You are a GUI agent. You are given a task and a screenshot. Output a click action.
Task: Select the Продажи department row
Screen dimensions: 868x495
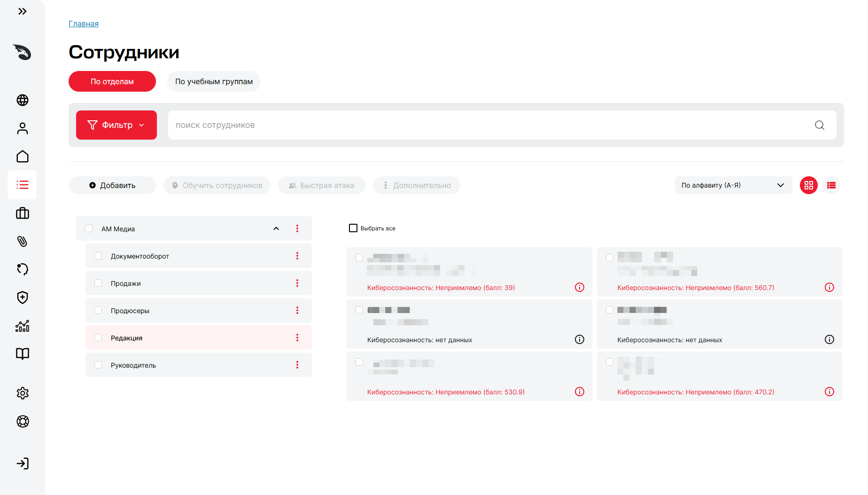tap(199, 283)
